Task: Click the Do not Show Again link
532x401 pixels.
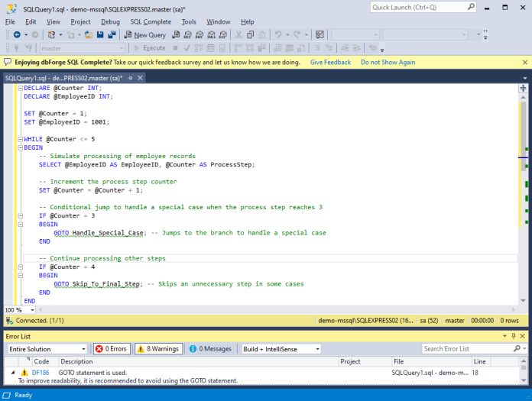Action: [388, 63]
